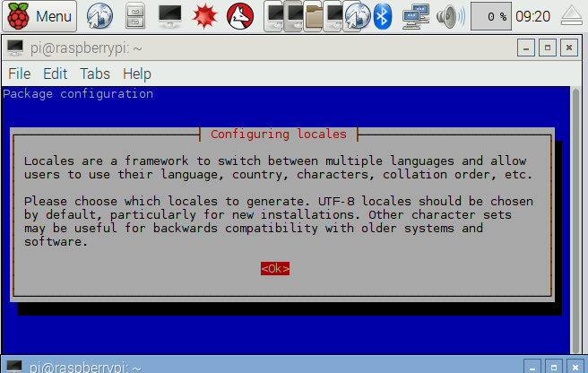Launch the terminal monitor icon in the launcher bar

click(x=170, y=16)
